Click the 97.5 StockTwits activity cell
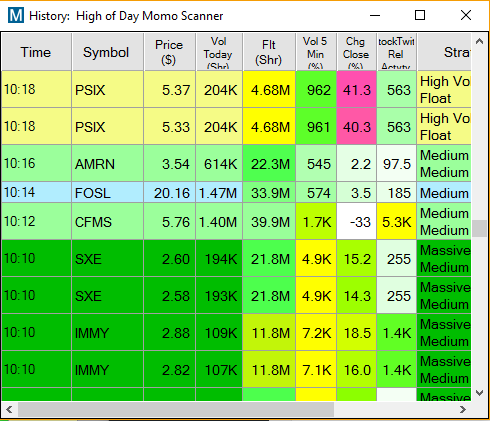This screenshot has width=490, height=421. coord(396,164)
